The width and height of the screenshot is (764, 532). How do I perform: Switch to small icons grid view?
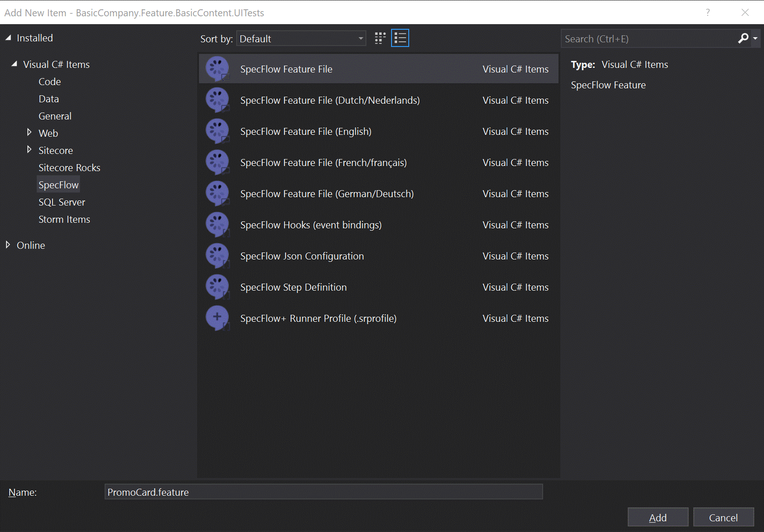coord(380,38)
